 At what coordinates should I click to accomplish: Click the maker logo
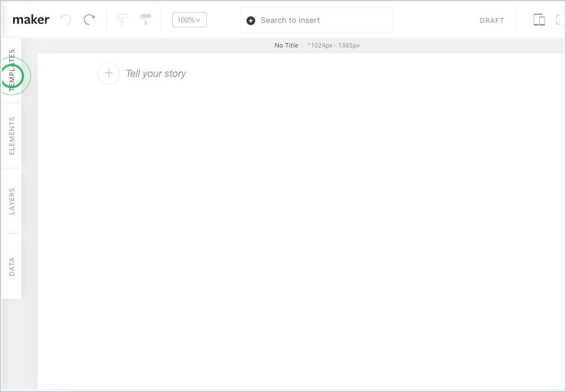31,20
